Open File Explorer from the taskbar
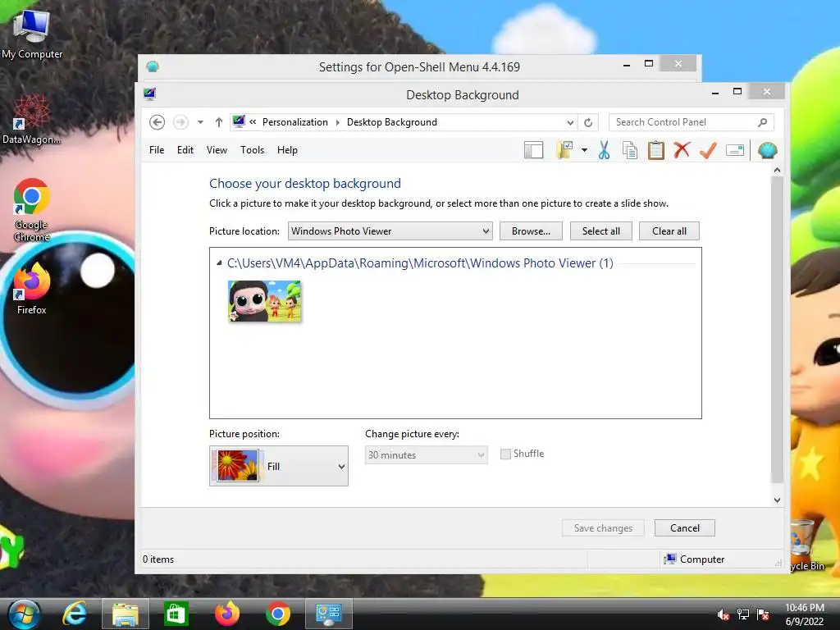The image size is (840, 630). click(126, 614)
